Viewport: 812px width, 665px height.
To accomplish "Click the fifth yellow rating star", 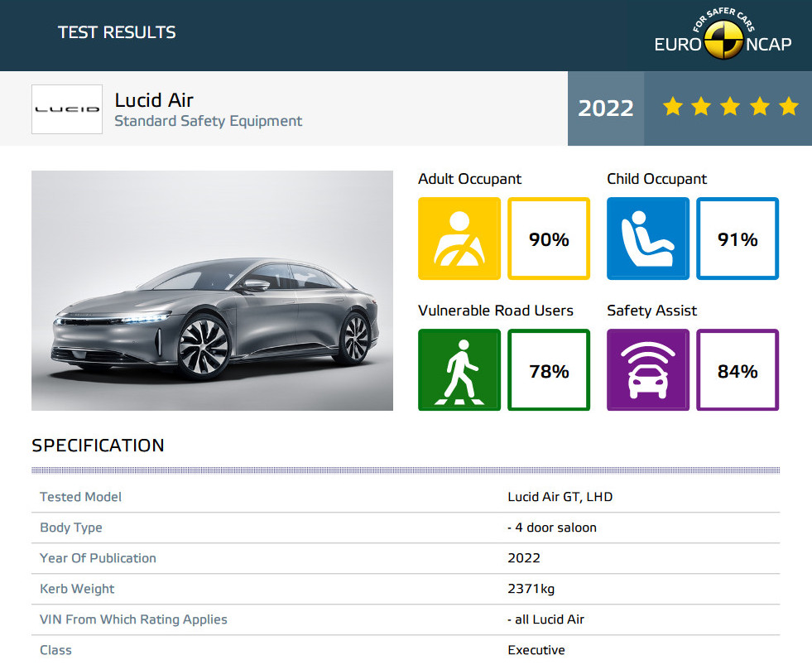I will (x=789, y=106).
